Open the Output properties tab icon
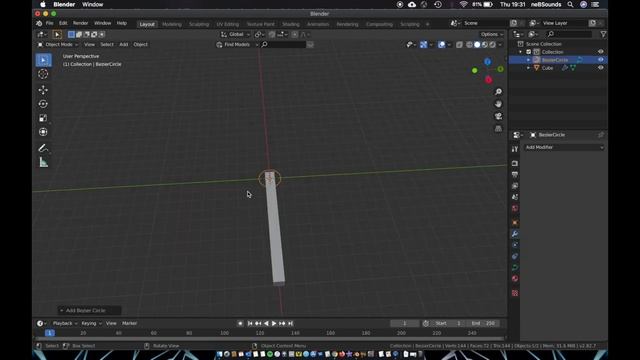 pos(515,175)
